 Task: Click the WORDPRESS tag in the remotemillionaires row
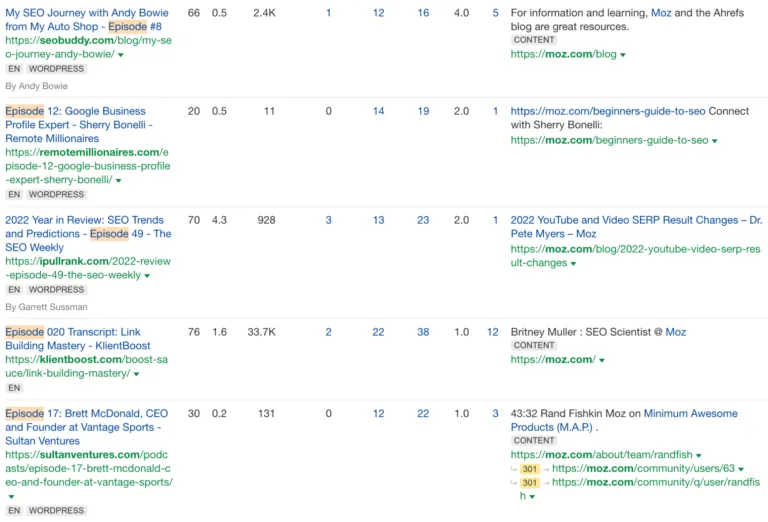click(56, 195)
